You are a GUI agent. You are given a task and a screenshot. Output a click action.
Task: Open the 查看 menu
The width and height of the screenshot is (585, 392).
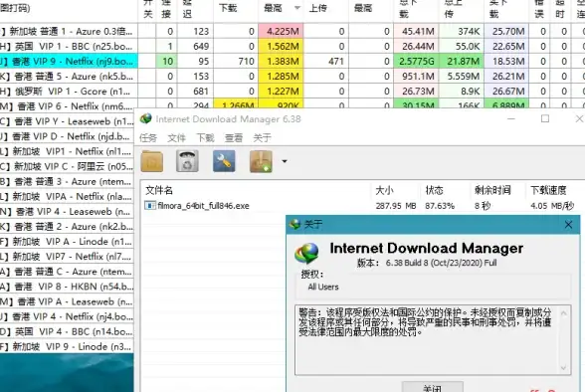coord(234,138)
